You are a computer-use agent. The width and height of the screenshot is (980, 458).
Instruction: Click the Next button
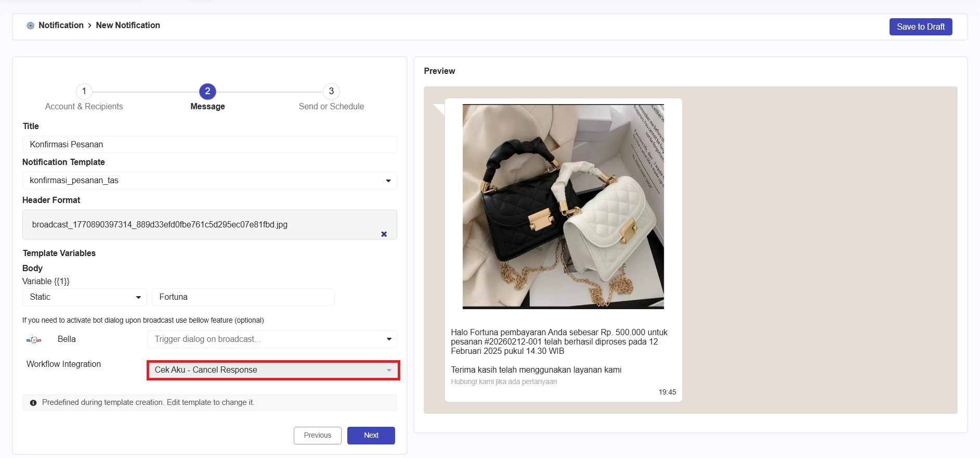pos(371,436)
